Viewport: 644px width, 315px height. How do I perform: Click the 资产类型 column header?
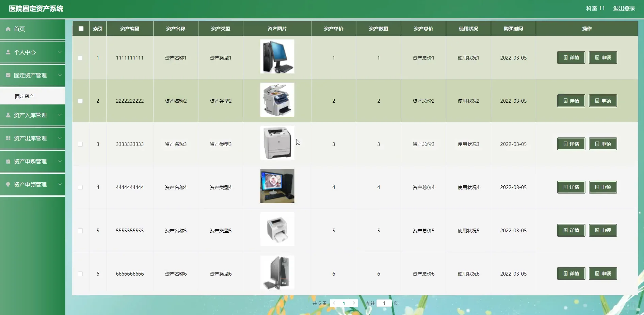tap(221, 29)
